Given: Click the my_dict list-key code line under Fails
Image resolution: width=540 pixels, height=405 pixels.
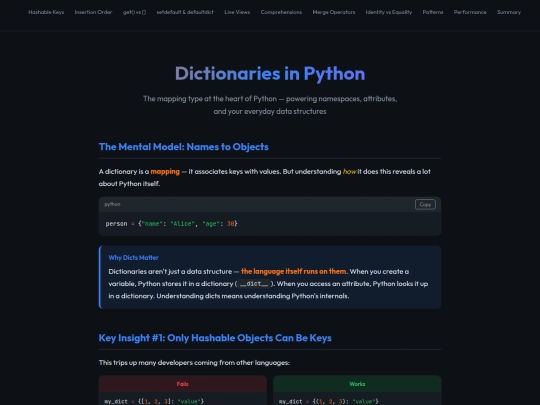Looking at the screenshot, I should click(x=154, y=401).
